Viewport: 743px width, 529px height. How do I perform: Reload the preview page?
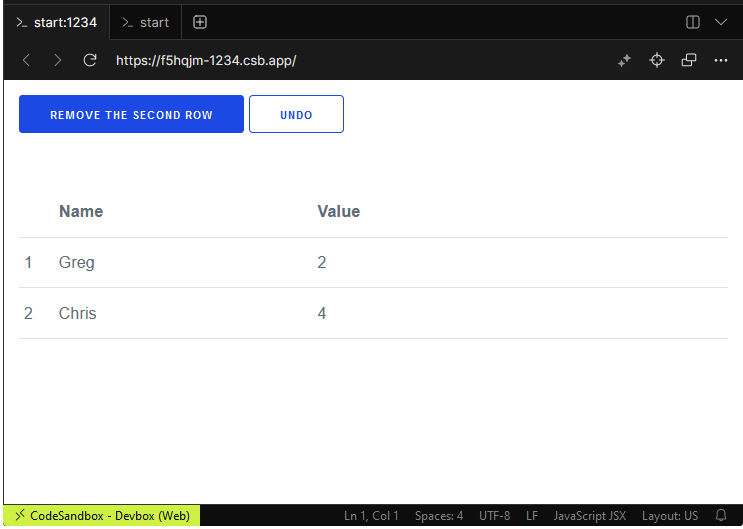90,60
